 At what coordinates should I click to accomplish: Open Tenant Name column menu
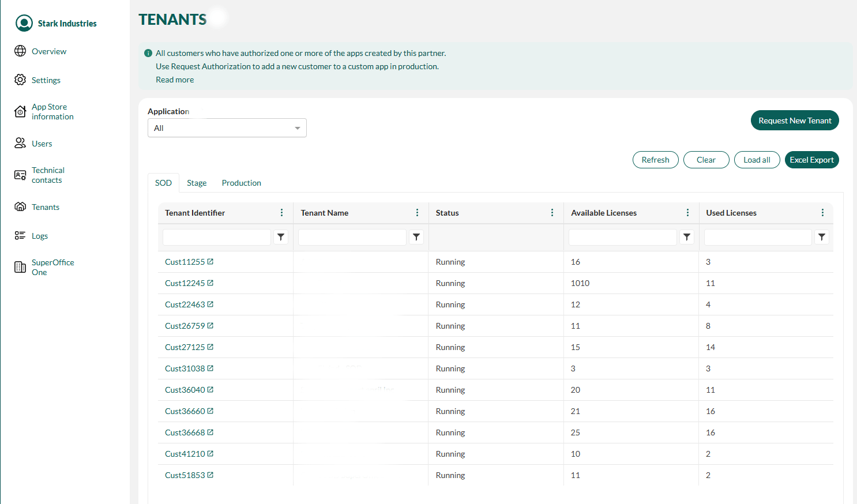[x=418, y=213]
